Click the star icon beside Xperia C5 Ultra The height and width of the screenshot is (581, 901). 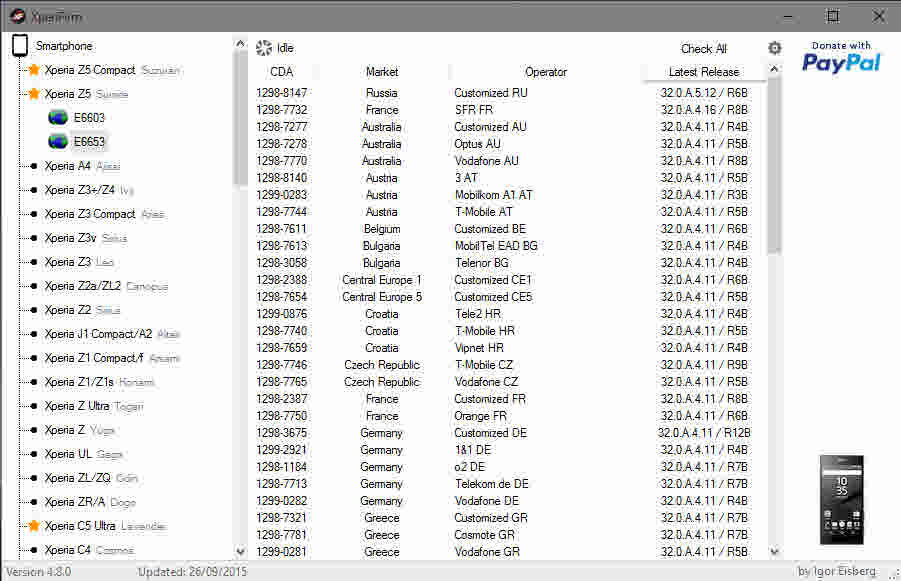pos(34,526)
